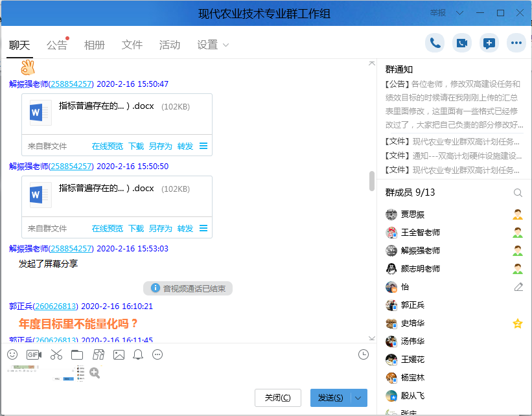Expand the chevron menu next to 举报
Image resolution: width=532 pixels, height=416 pixels.
click(460, 13)
